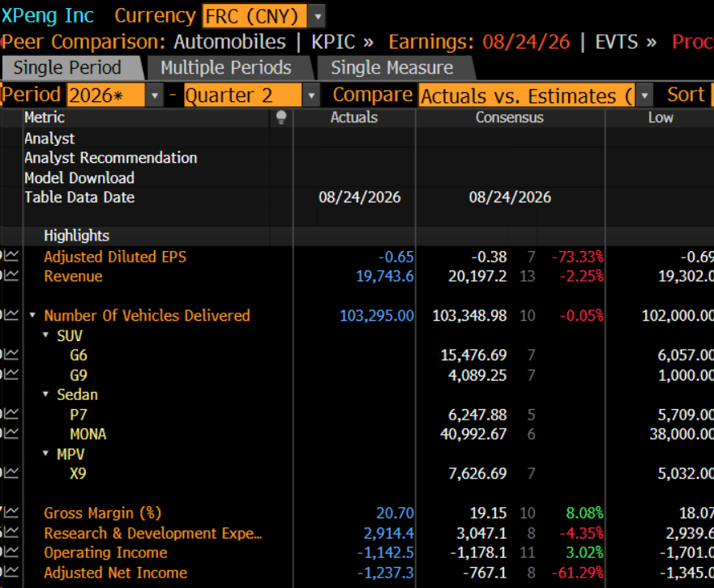
Task: Open chart icon next to G6 row
Action: 11,355
